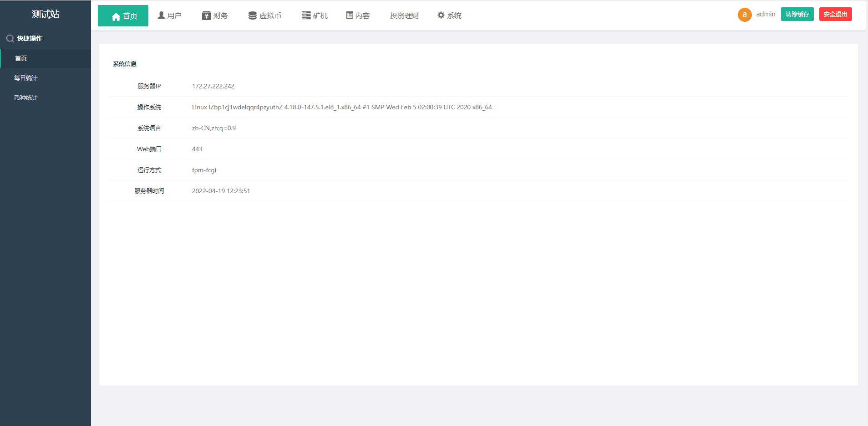Click the user silhouette icon
Screen dimensions: 868x426
(x=161, y=15)
